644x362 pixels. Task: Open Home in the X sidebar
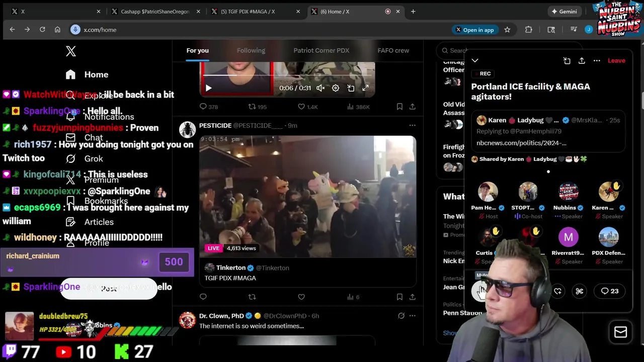coord(87,74)
